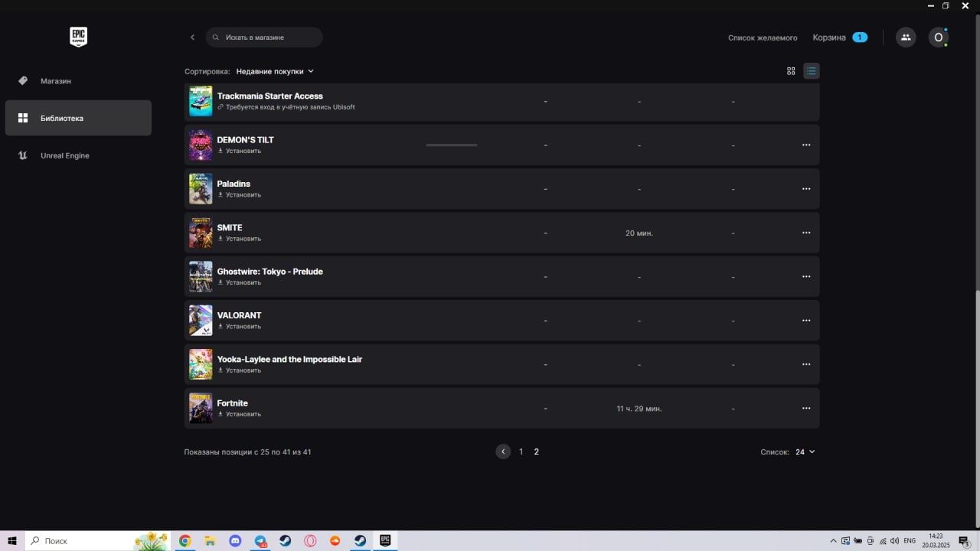Click the Ubisoft account sign-in notice
Image resolution: width=980 pixels, height=551 pixels.
click(x=286, y=107)
